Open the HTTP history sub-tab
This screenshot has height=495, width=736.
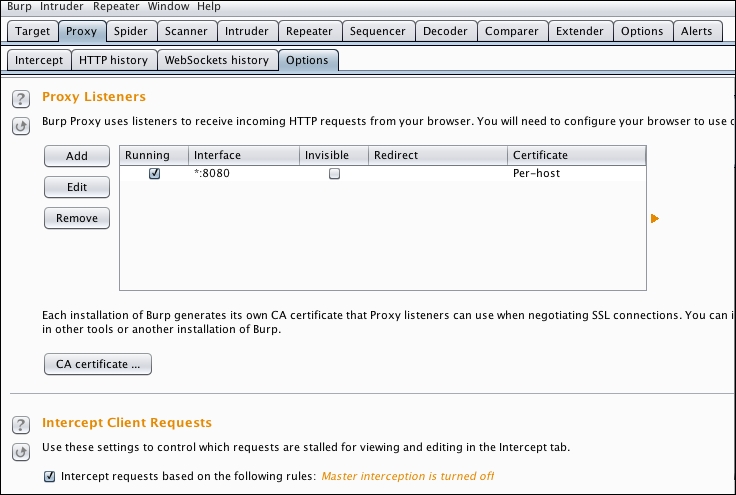click(113, 60)
